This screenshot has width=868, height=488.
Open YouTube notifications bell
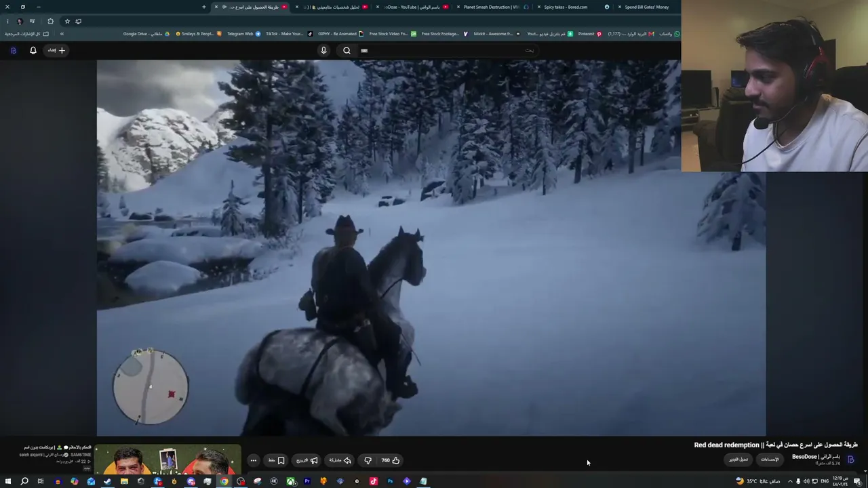[x=33, y=50]
